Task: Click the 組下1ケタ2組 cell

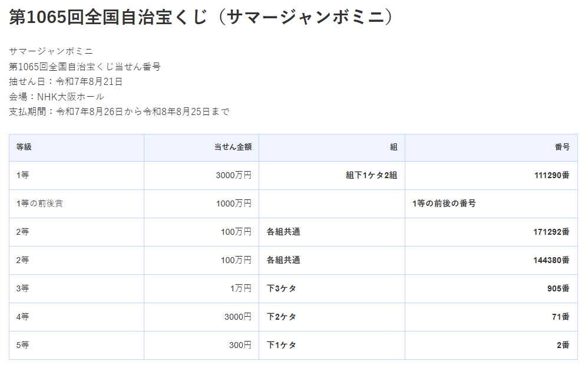Action: click(372, 175)
